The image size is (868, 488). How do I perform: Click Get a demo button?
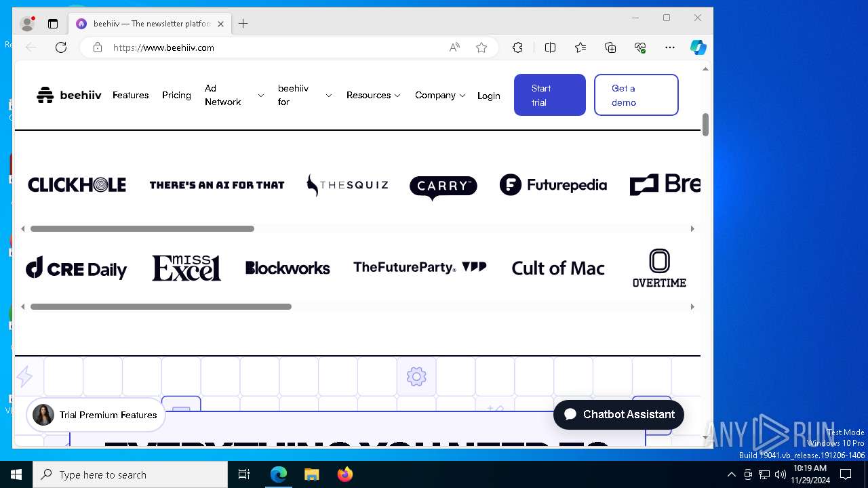636,95
